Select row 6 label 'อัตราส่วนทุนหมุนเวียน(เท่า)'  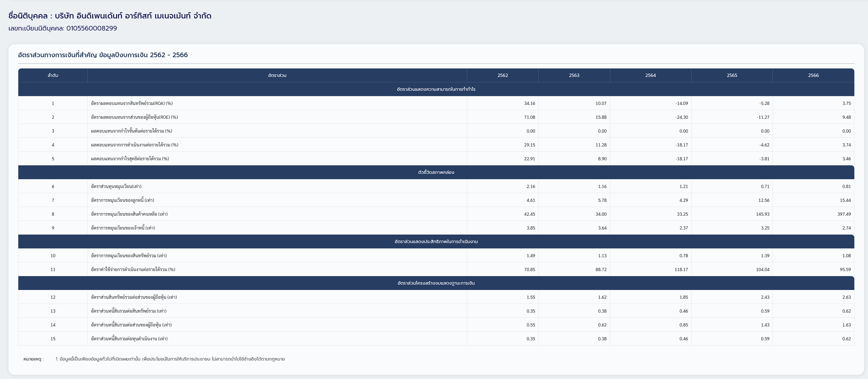click(x=116, y=186)
